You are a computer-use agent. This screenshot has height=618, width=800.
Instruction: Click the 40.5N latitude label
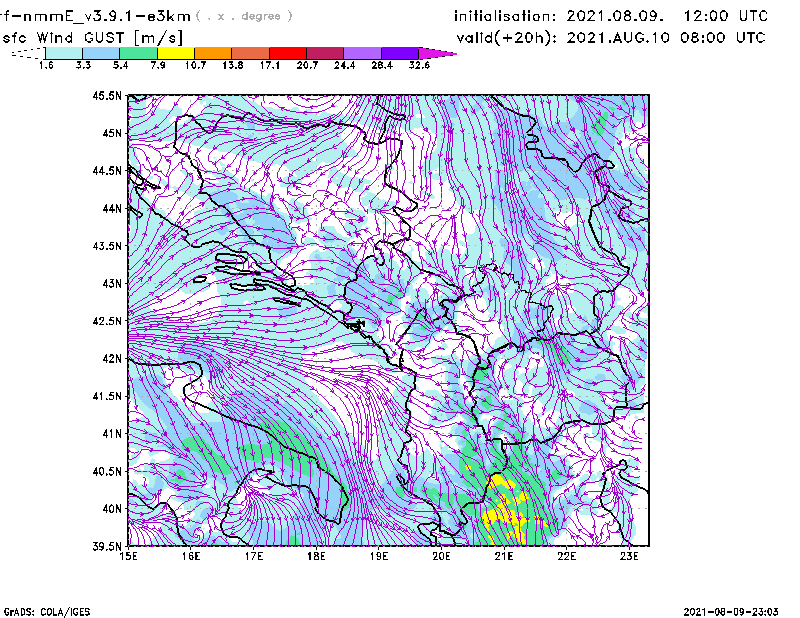pos(107,472)
